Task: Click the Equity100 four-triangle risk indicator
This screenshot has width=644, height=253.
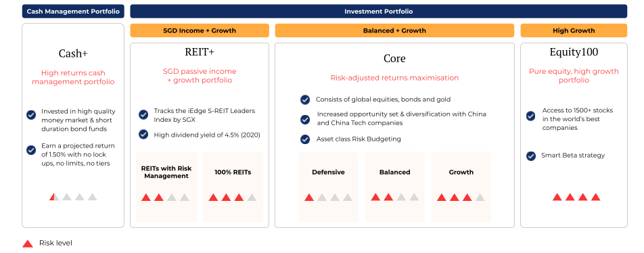Action: click(x=576, y=197)
